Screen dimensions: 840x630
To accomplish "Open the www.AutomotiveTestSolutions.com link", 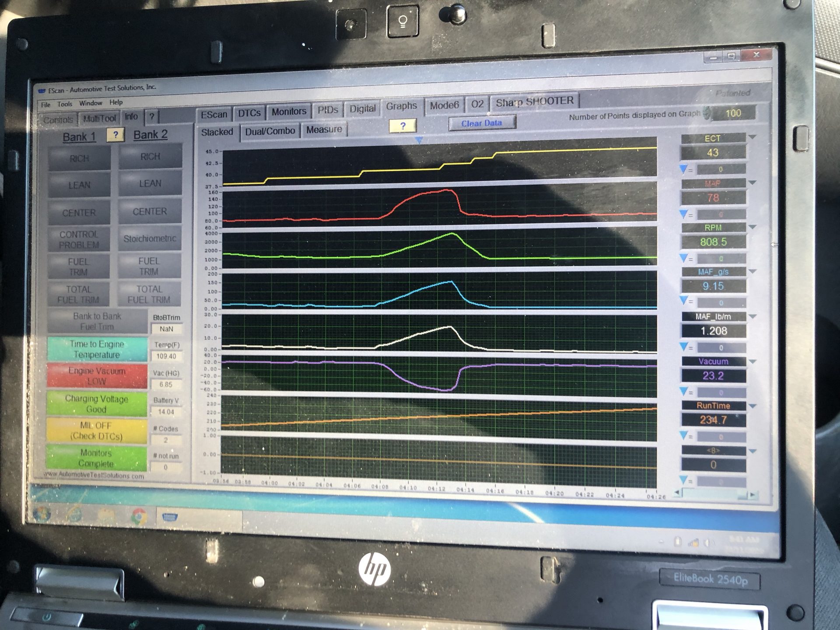I will point(94,476).
